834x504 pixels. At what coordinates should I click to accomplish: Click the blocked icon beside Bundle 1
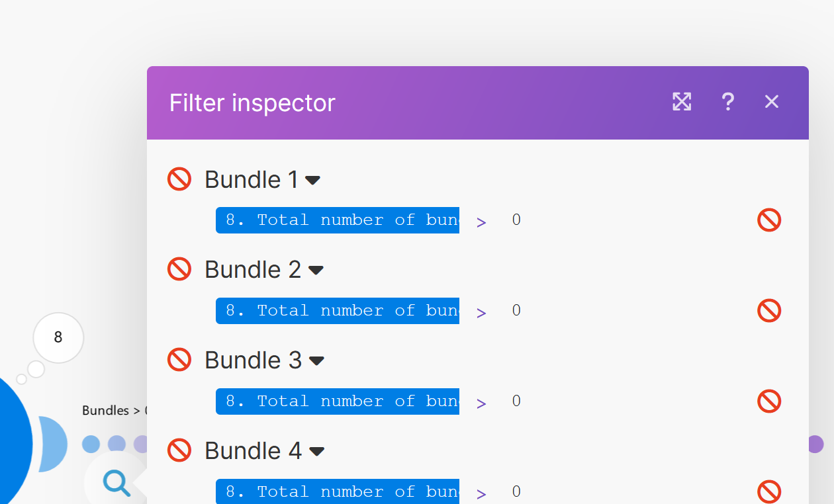point(179,179)
